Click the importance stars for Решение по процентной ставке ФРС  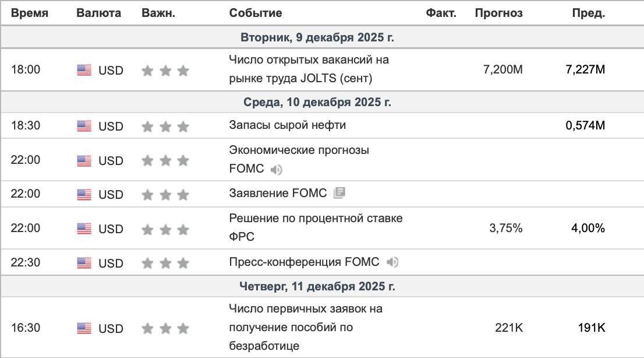coord(165,229)
